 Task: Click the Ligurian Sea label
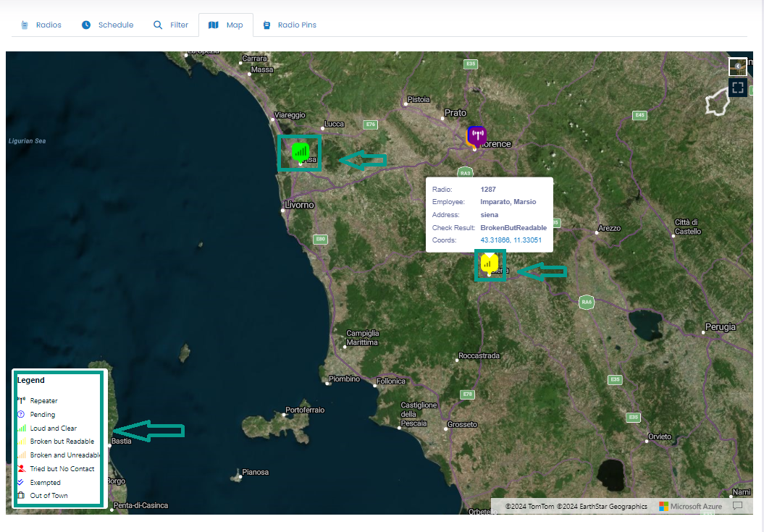click(28, 141)
